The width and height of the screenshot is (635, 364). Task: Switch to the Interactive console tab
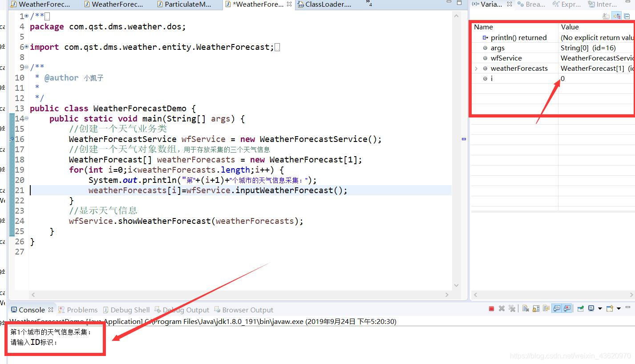pyautogui.click(x=603, y=4)
